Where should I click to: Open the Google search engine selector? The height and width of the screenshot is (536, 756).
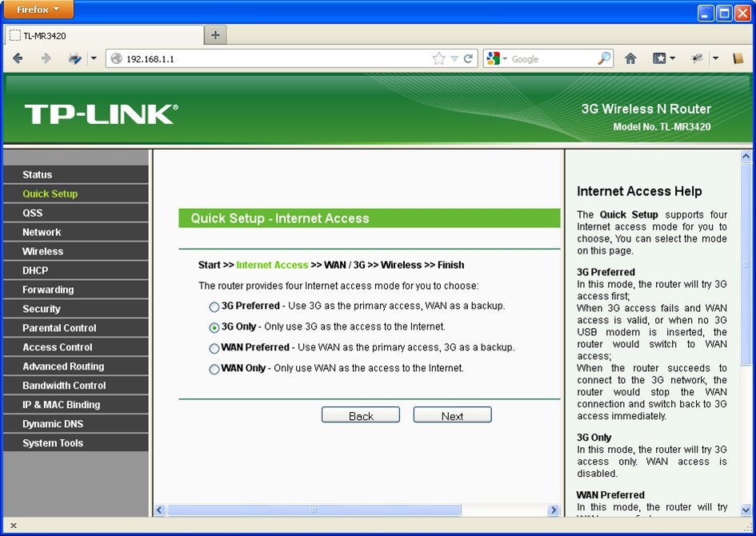[497, 59]
